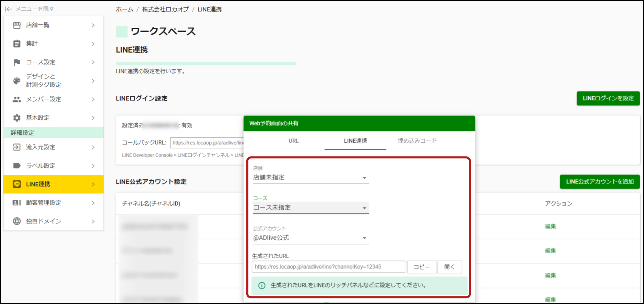Open 顧客管理設定 in the sidebar

coord(54,203)
